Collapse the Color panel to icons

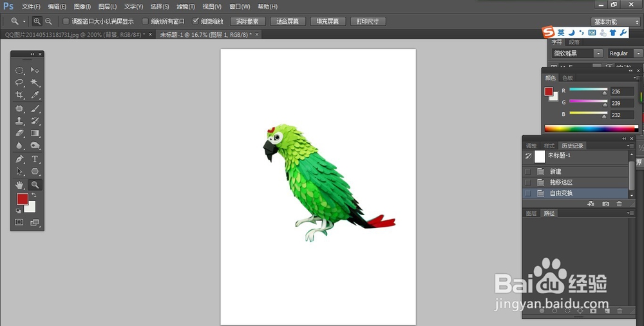coord(631,71)
